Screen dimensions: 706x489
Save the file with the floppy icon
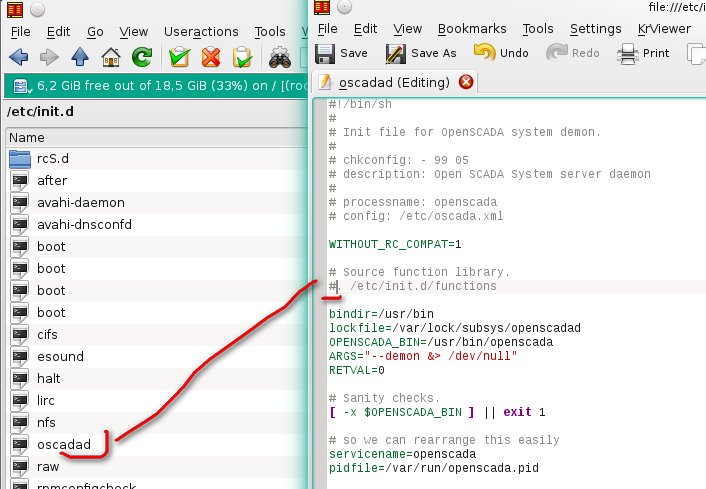(x=343, y=53)
